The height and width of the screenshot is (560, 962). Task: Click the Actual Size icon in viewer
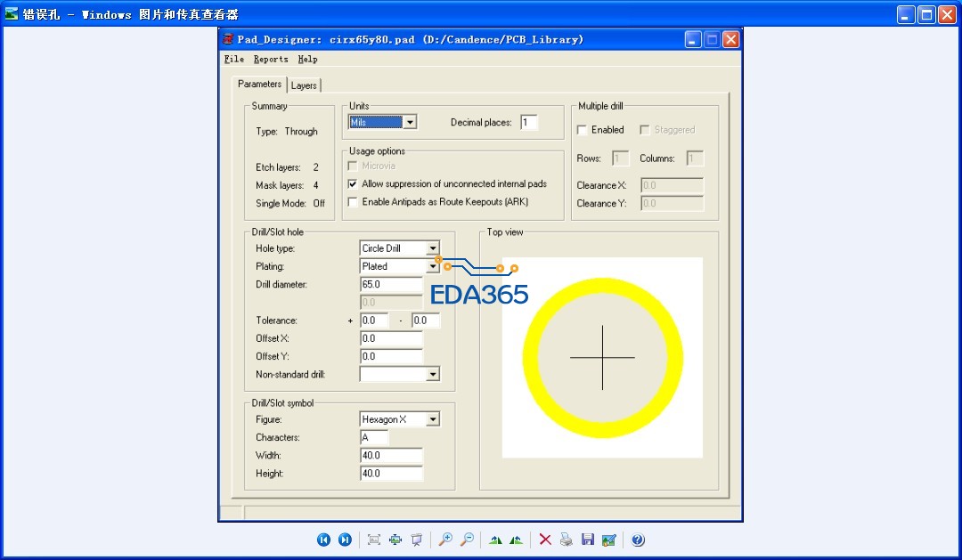[395, 540]
